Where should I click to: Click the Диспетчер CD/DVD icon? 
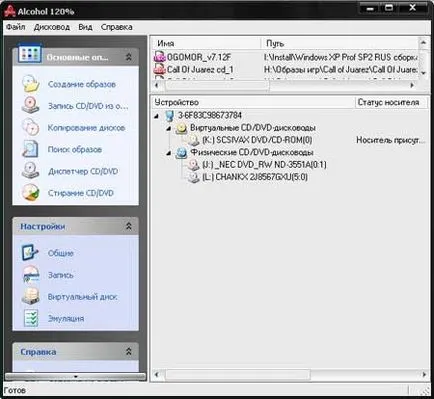31,171
